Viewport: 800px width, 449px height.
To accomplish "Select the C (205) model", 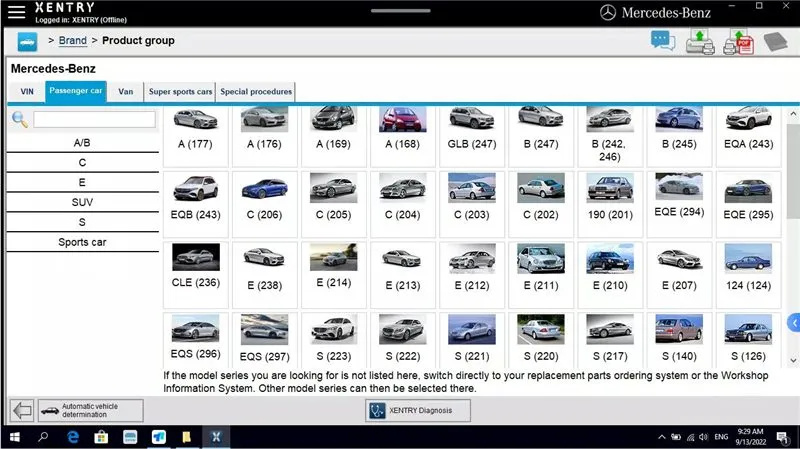I will point(334,204).
